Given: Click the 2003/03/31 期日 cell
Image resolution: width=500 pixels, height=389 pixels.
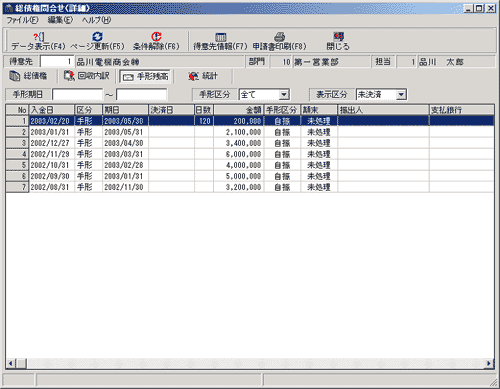Looking at the screenshot, I should point(125,154).
